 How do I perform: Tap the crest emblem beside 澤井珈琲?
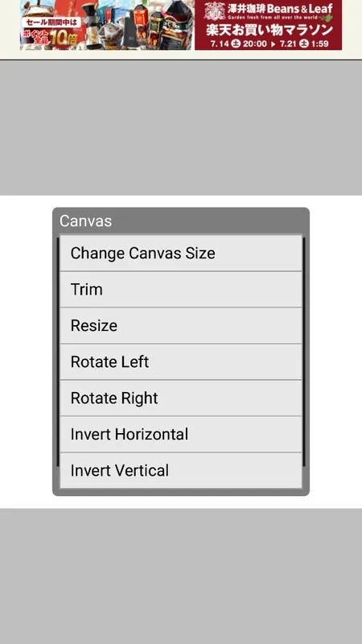(215, 11)
